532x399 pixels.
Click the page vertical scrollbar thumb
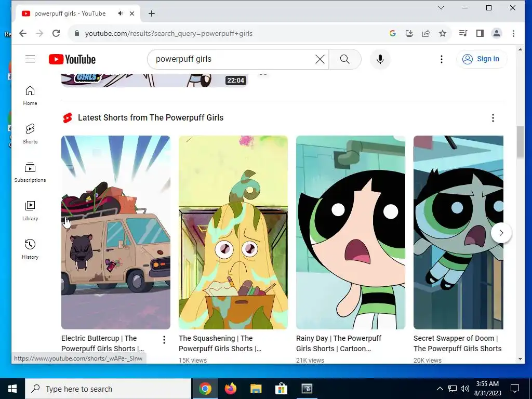pos(520,142)
